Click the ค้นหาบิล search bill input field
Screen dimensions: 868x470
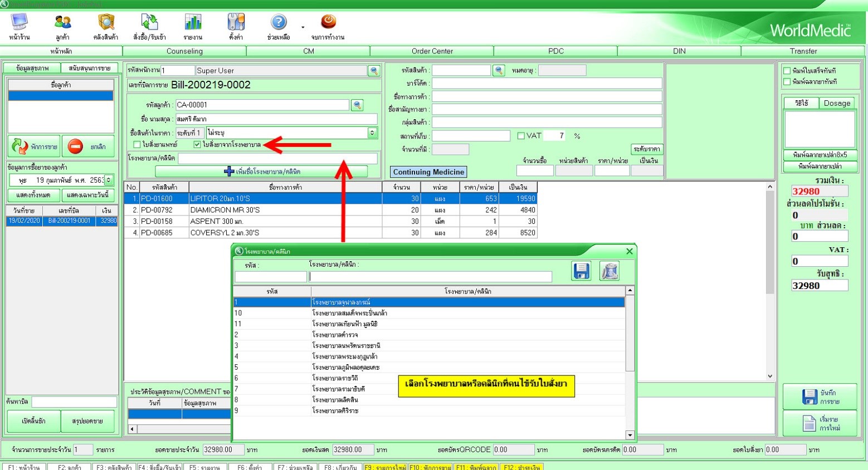[74, 402]
